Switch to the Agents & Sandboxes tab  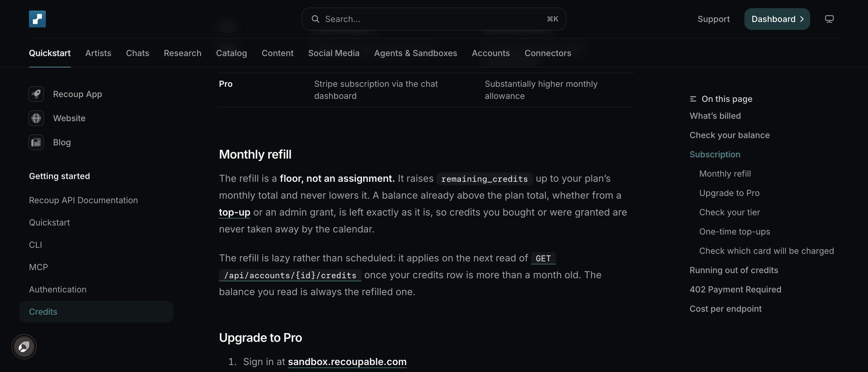pyautogui.click(x=416, y=53)
